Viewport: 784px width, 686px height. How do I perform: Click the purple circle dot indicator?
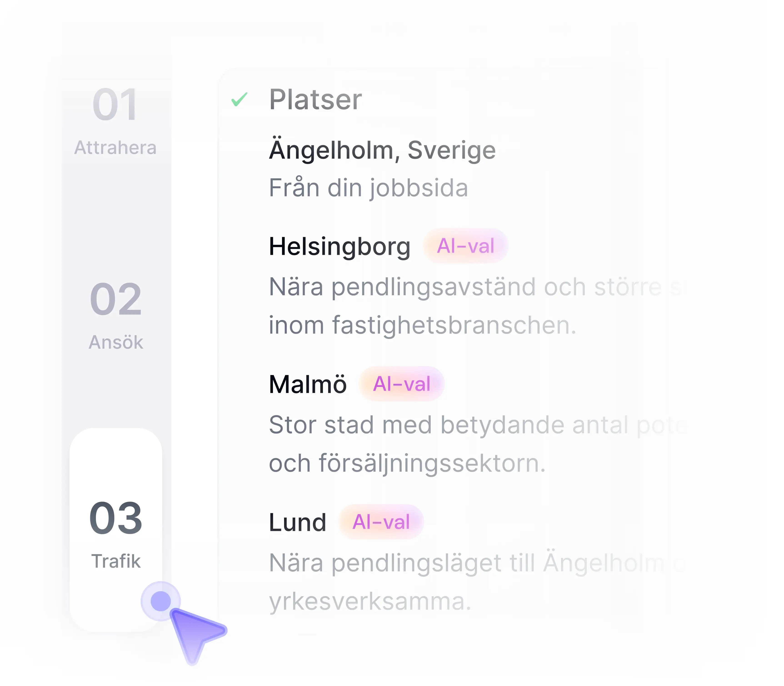(161, 601)
